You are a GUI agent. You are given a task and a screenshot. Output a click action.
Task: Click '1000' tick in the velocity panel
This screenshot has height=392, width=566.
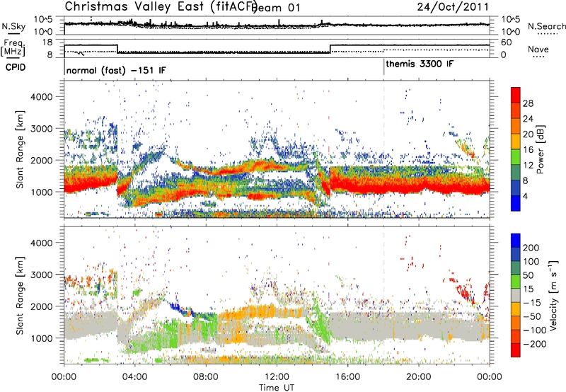coord(41,338)
